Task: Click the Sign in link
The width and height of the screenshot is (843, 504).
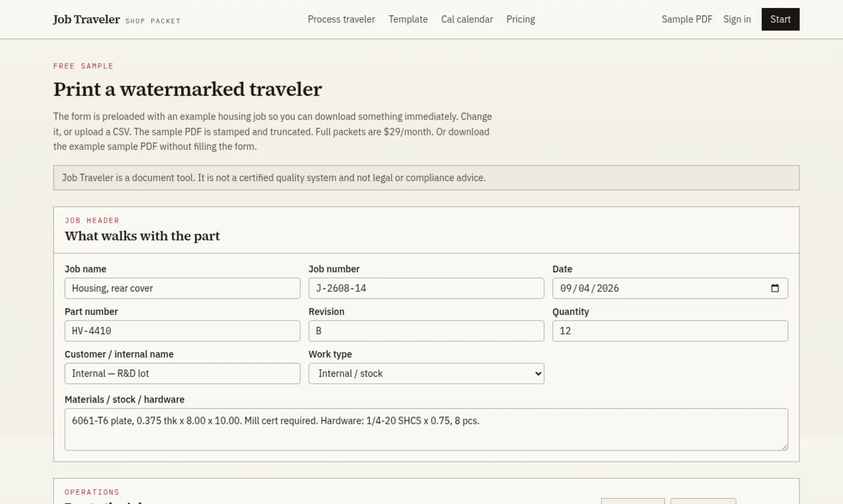Action: 737,19
